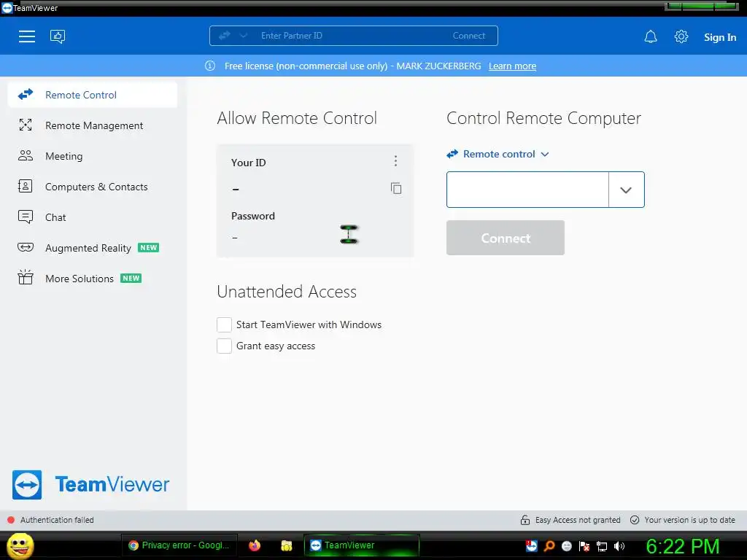The height and width of the screenshot is (560, 747).
Task: Click the round white tray icon
Action: 566,546
